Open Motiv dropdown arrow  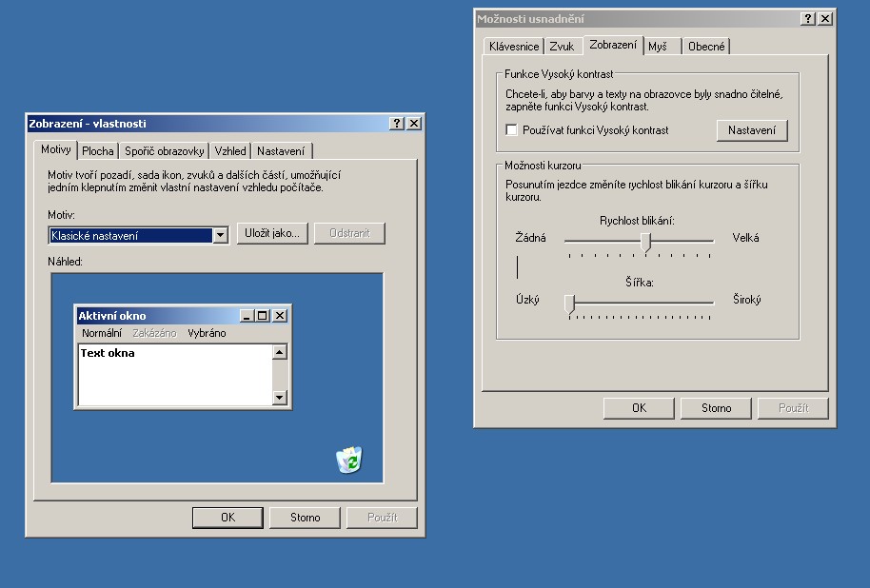[x=220, y=235]
